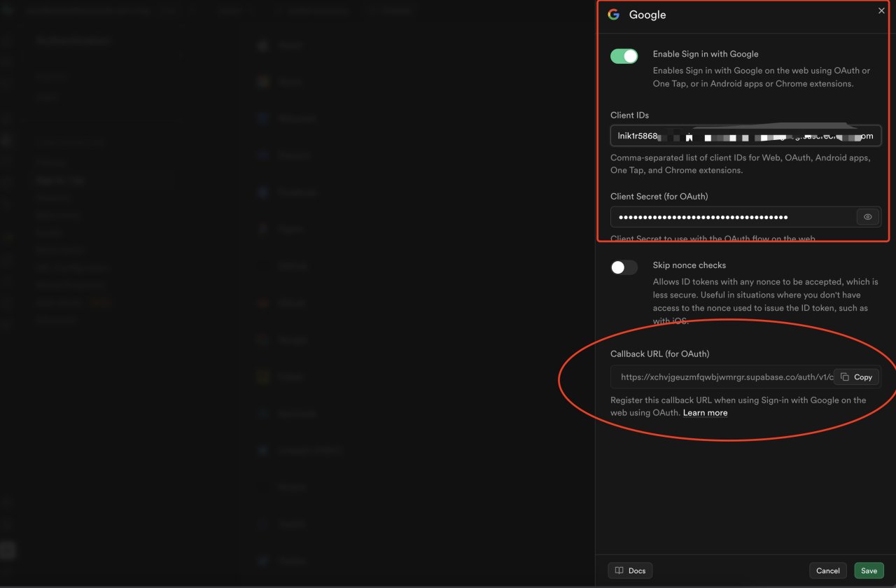Click the dimmed Bitbucket provider icon

point(263,118)
